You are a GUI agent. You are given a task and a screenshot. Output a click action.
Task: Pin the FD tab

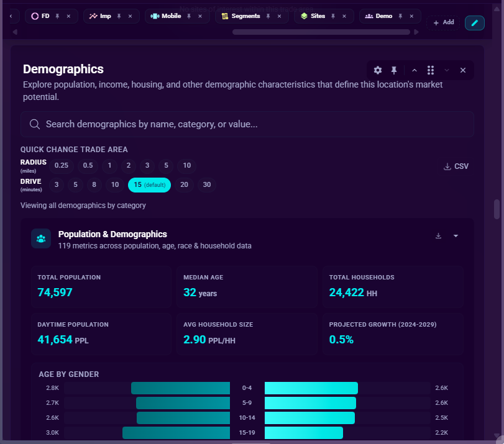tap(58, 16)
